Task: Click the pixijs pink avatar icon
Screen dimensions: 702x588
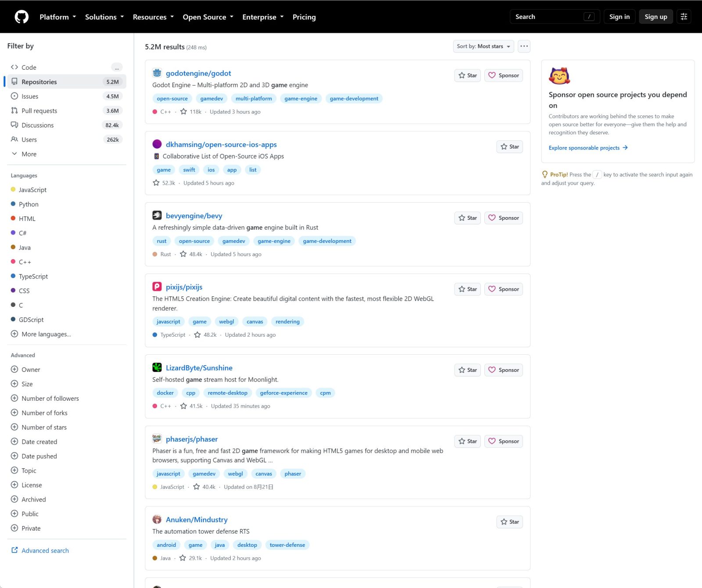Action: (x=157, y=287)
